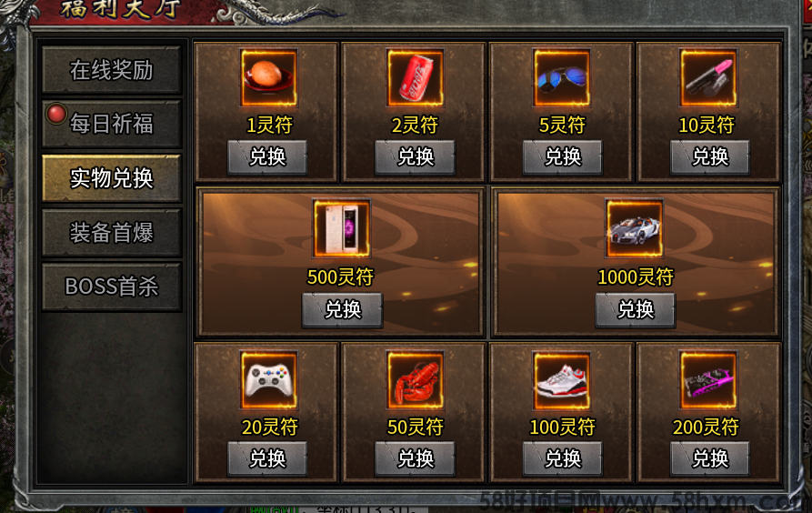Select the sports car icon
The image size is (812, 513).
[635, 228]
